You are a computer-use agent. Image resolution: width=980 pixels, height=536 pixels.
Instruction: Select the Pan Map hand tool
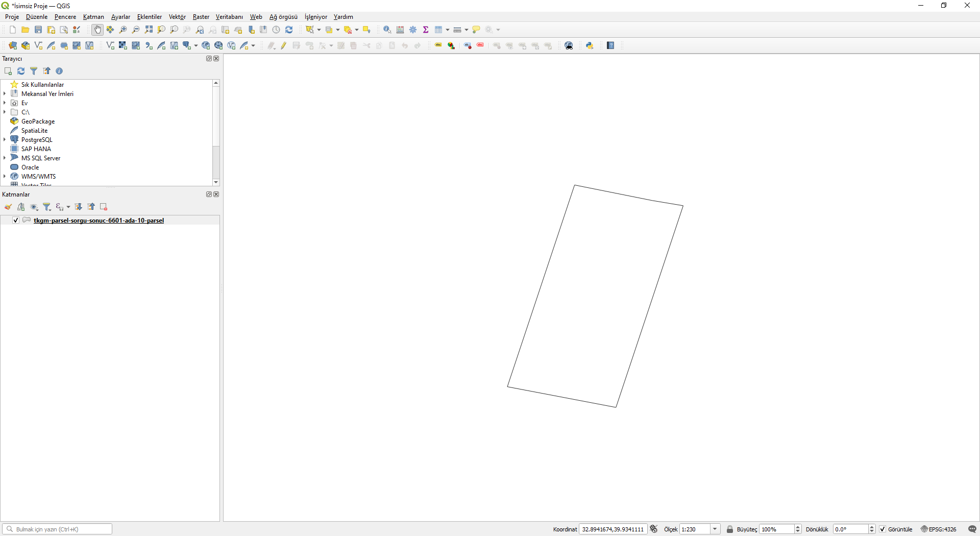[97, 30]
